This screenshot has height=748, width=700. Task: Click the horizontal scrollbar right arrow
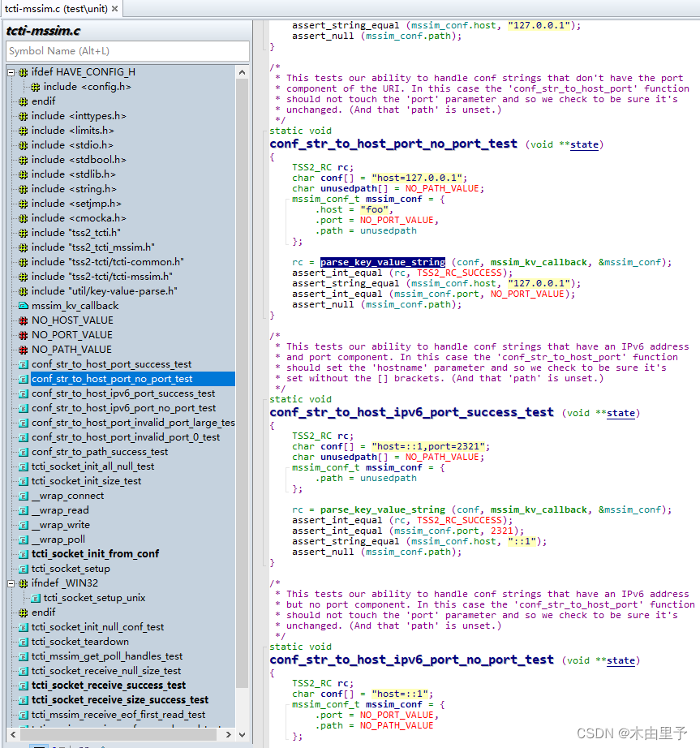click(228, 734)
